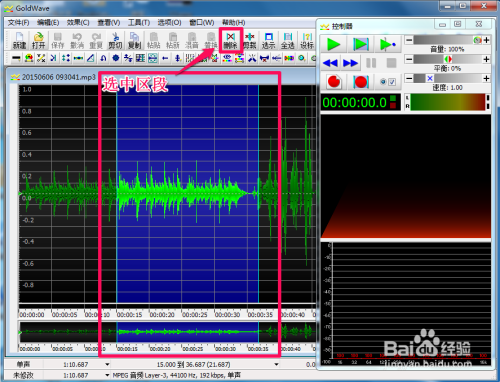Click the 新建 (New) file icon
This screenshot has height=382, width=500.
pos(19,40)
